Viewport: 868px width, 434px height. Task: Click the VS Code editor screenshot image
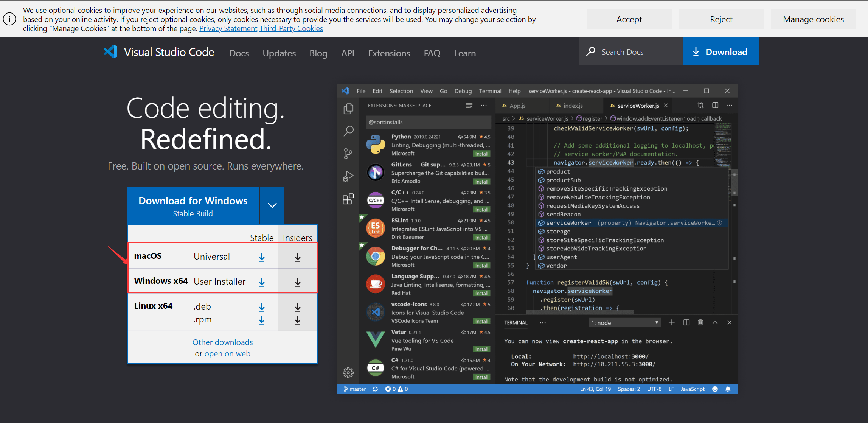pyautogui.click(x=537, y=238)
